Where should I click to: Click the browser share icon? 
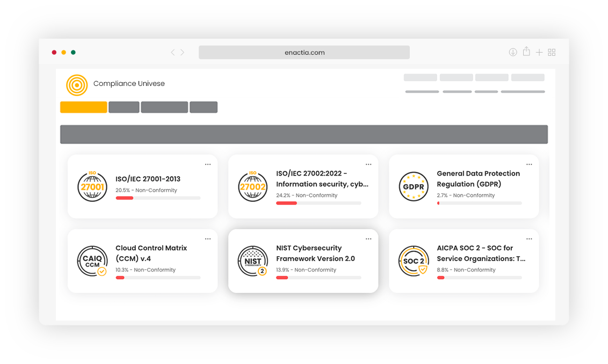tap(526, 52)
